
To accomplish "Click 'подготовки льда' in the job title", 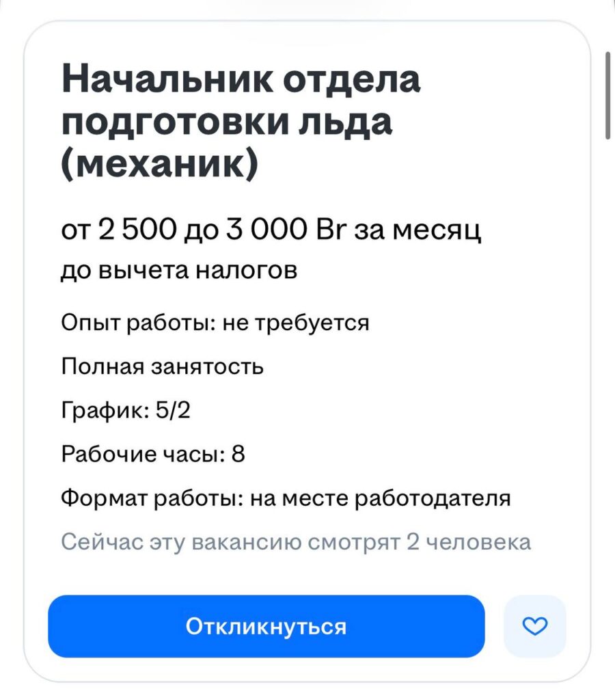I will 227,122.
